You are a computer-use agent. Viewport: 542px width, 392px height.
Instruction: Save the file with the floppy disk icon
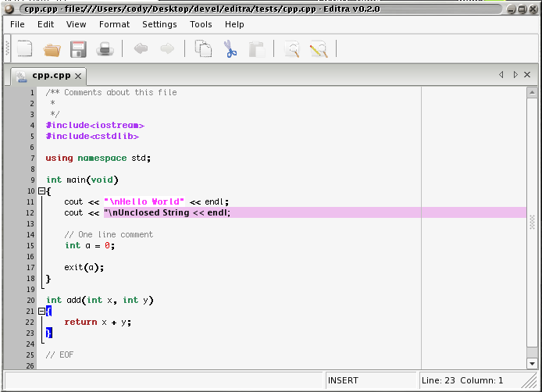pos(78,50)
